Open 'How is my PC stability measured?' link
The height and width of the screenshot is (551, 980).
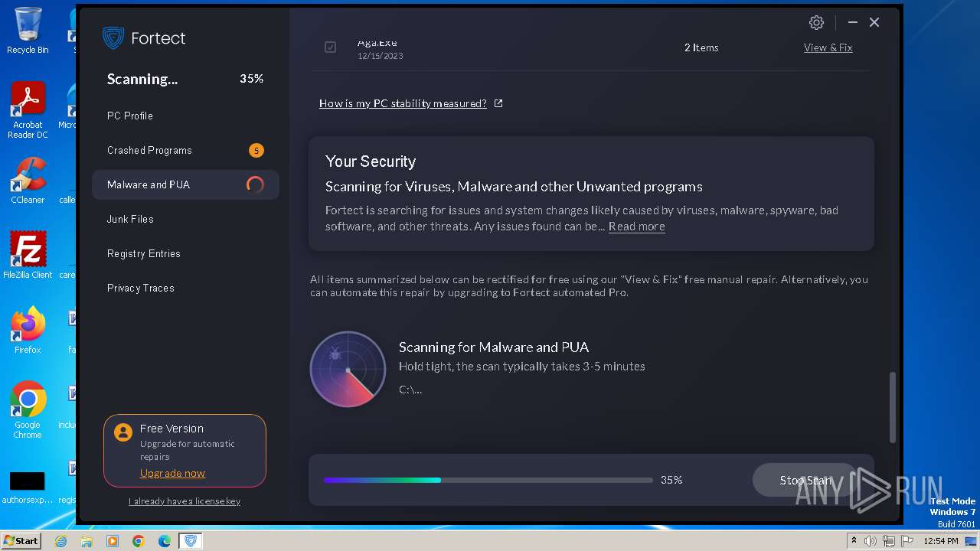click(403, 103)
